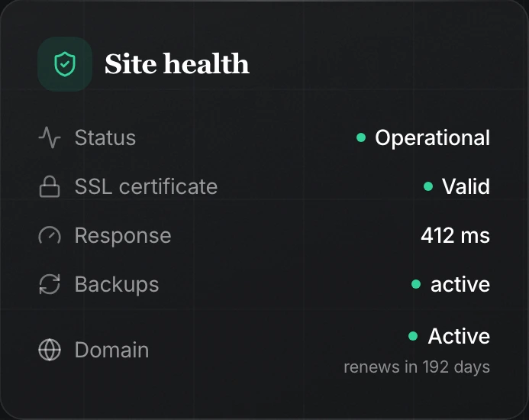The image size is (529, 420).
Task: Click the Backups refresh arrows icon
Action: [x=50, y=284]
